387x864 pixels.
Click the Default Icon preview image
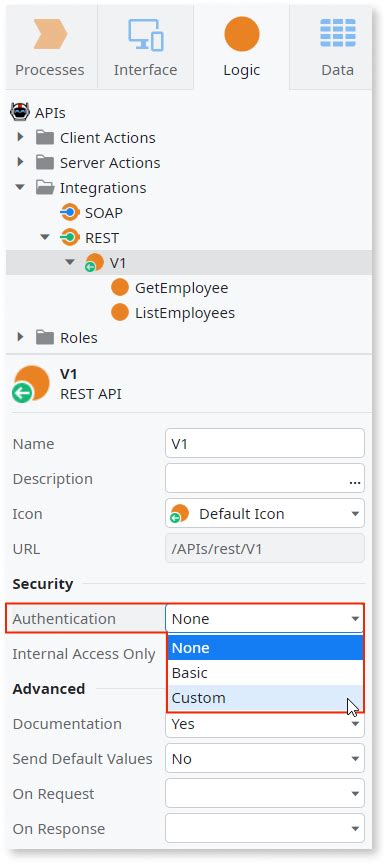[179, 514]
